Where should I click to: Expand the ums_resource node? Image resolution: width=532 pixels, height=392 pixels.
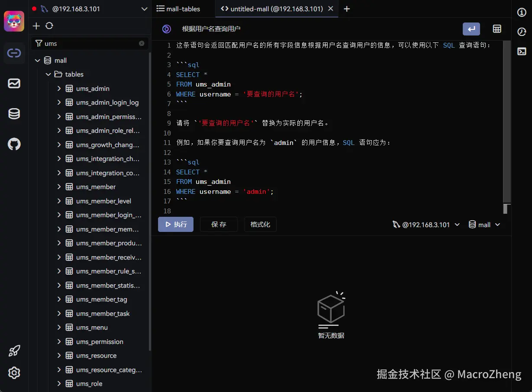[59, 356]
